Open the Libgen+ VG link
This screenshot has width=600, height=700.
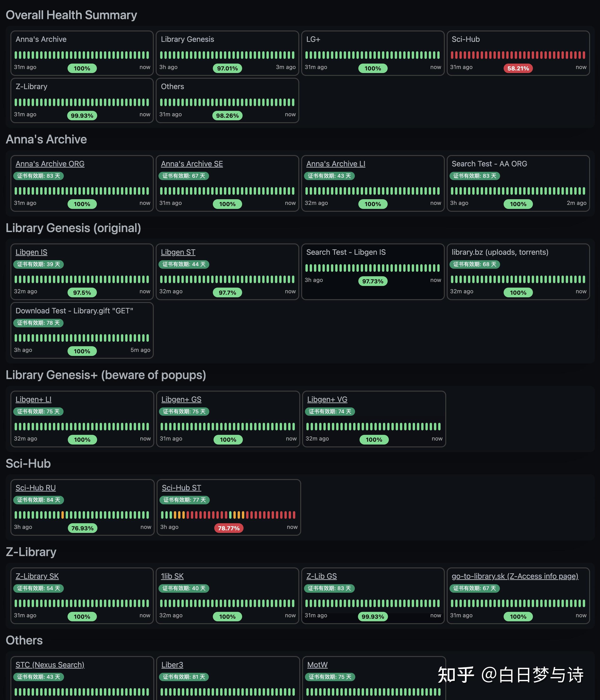pyautogui.click(x=327, y=399)
